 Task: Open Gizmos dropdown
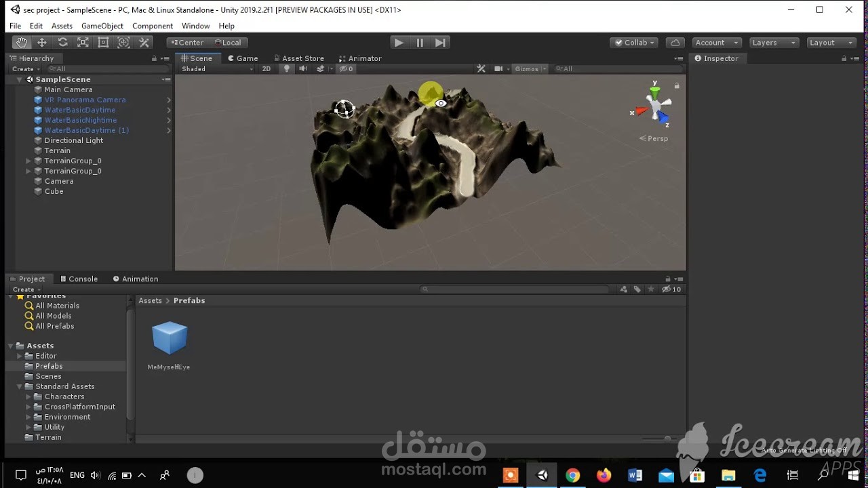pos(530,68)
